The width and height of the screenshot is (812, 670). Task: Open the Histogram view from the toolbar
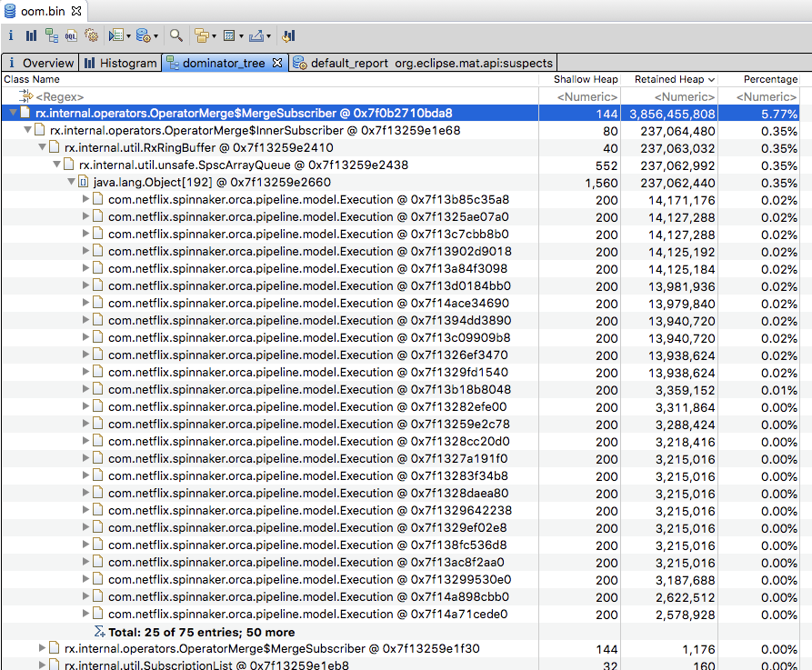tap(31, 35)
